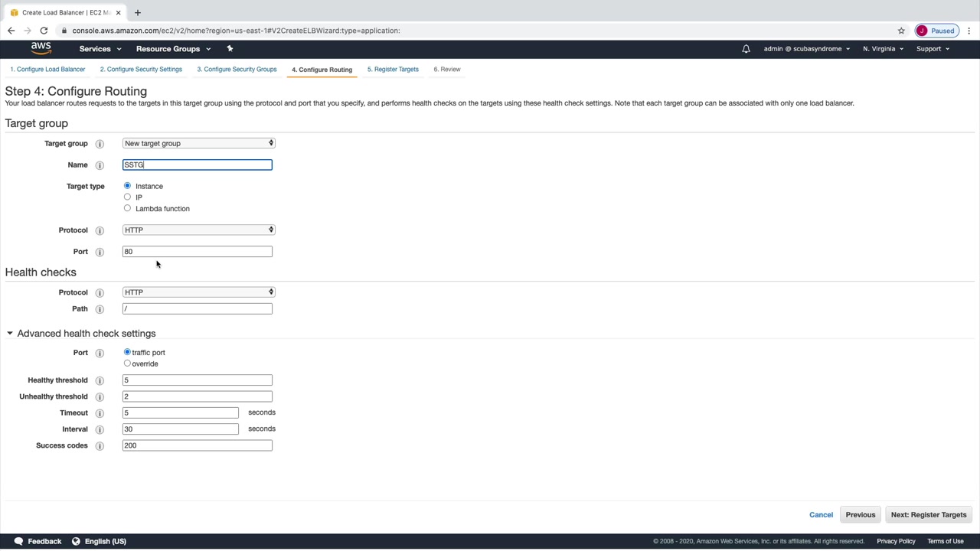Go to step 2 Configure Security Settings
980x551 pixels.
pyautogui.click(x=141, y=70)
